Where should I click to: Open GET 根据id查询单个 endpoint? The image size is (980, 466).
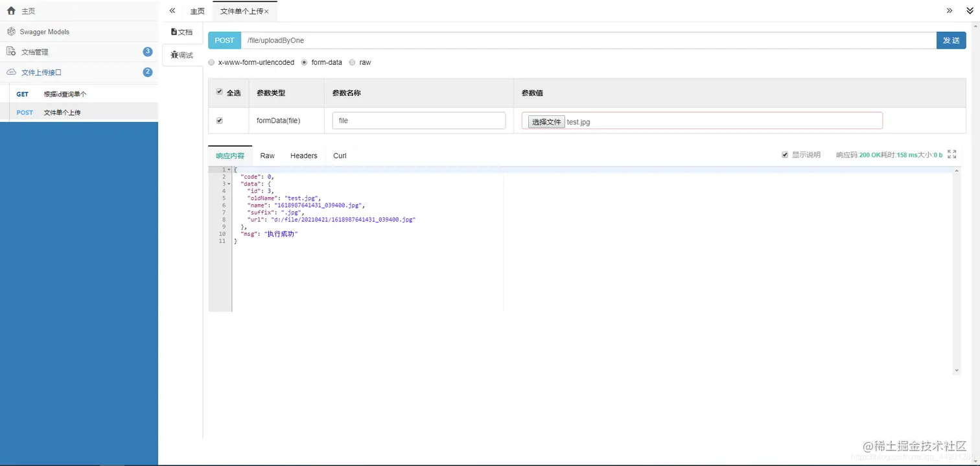coord(79,94)
